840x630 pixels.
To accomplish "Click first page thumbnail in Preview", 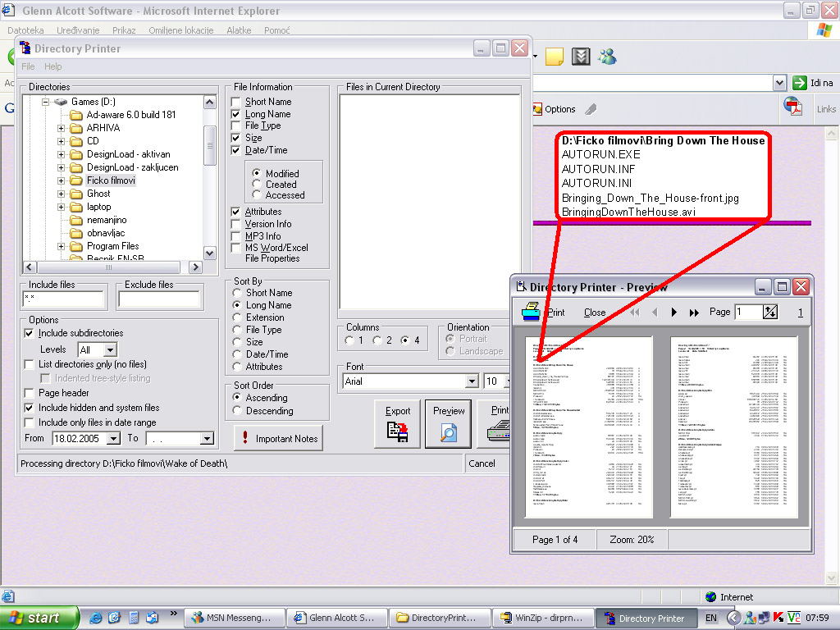I will (x=589, y=427).
